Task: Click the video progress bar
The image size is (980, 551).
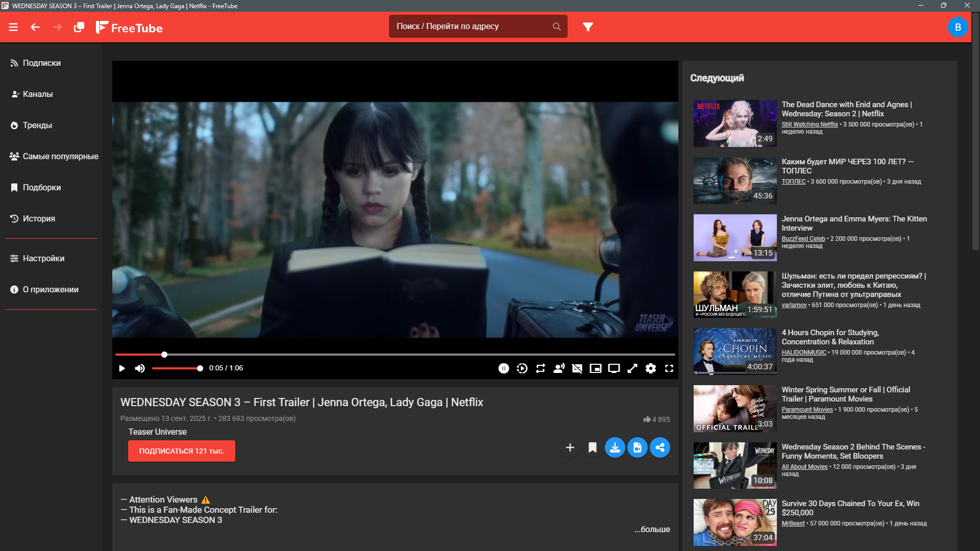Action: (x=395, y=354)
